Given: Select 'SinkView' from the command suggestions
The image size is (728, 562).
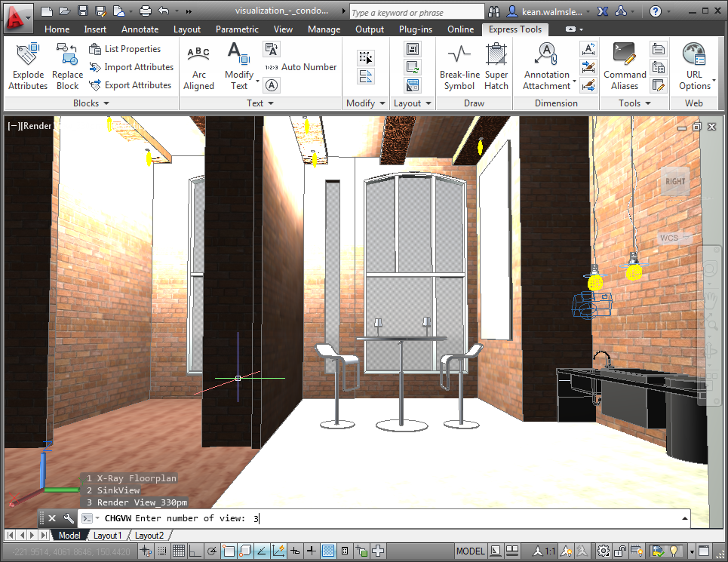Looking at the screenshot, I should (118, 490).
